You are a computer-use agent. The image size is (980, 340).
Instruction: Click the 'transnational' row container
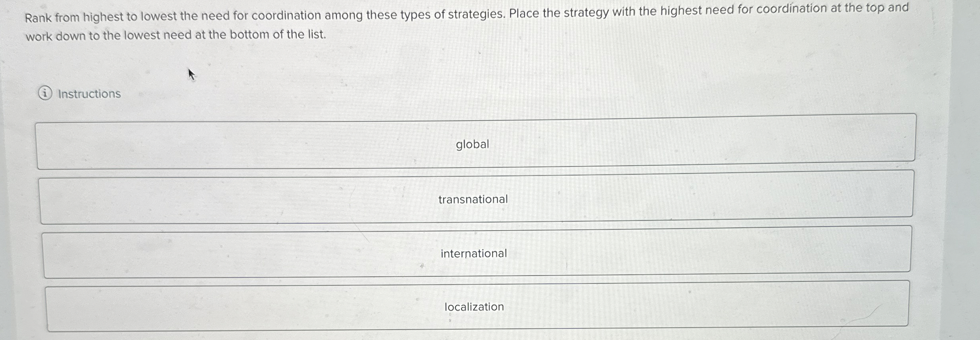[x=472, y=199]
